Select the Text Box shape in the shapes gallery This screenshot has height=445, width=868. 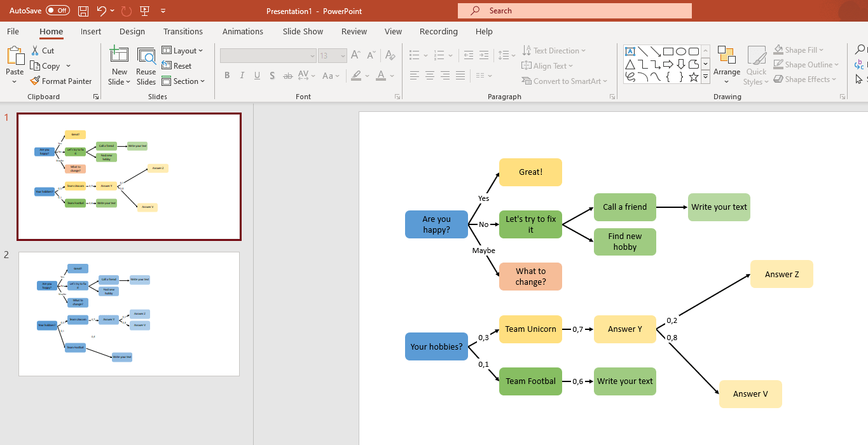[630, 51]
